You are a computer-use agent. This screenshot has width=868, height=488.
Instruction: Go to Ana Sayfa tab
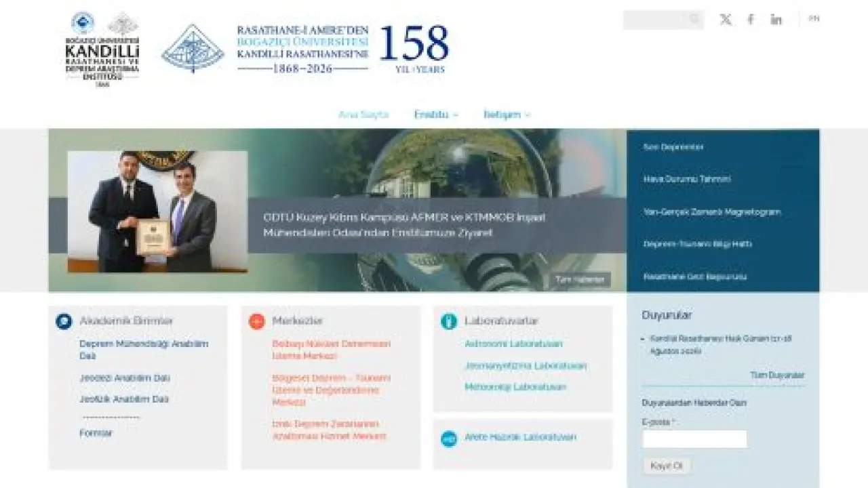tap(363, 115)
